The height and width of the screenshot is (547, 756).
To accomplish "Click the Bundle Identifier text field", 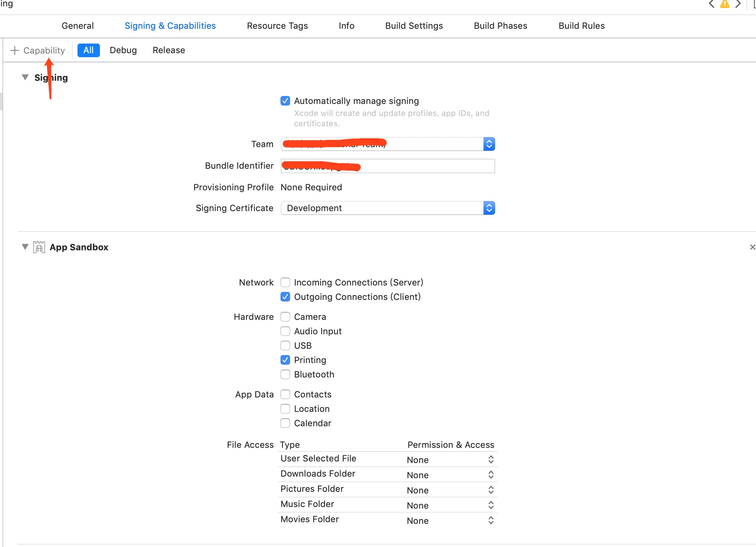I will [x=388, y=166].
